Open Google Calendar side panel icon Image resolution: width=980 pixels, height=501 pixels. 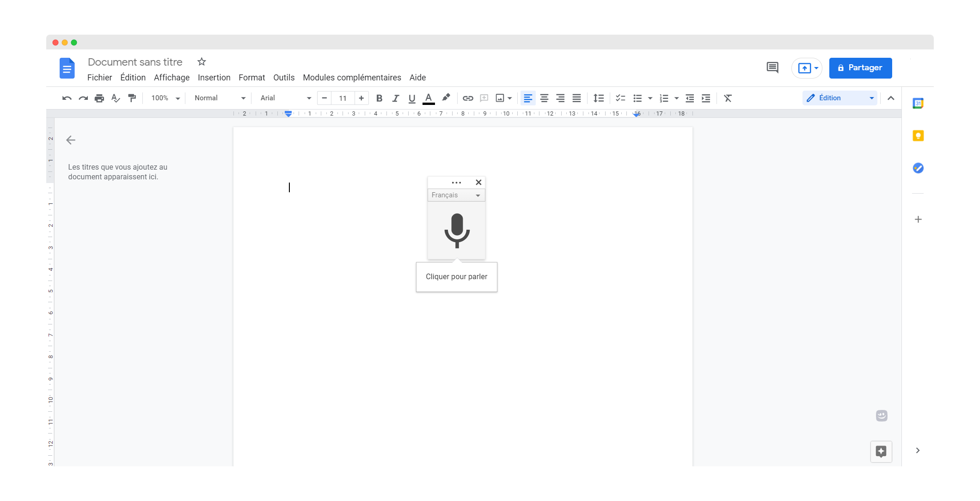(x=918, y=104)
